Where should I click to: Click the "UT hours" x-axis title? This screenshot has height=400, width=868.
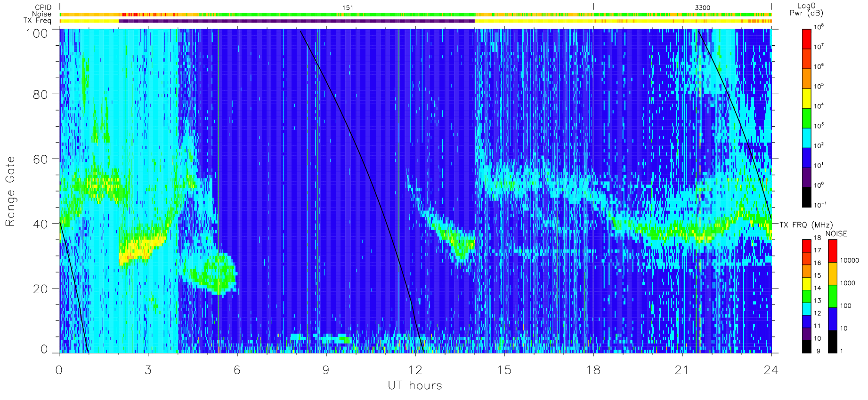click(x=415, y=386)
